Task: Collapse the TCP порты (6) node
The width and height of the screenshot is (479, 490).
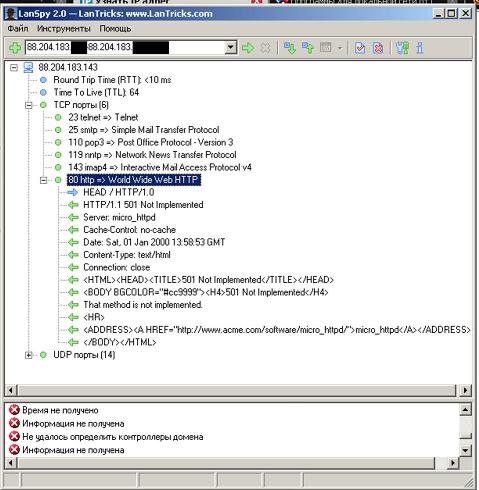Action: 29,105
